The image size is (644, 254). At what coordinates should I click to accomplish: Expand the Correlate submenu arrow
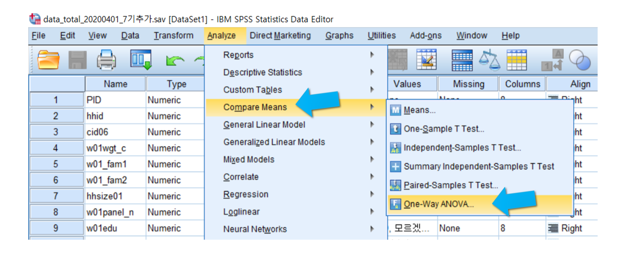[x=372, y=177]
